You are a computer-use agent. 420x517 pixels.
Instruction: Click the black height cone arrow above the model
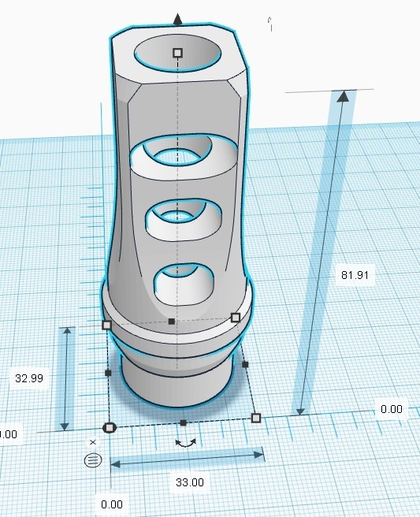point(178,20)
